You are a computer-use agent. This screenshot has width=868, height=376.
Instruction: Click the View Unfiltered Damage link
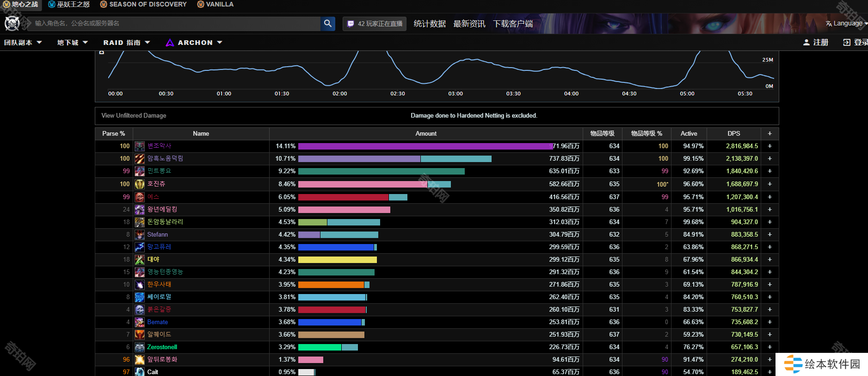[134, 116]
